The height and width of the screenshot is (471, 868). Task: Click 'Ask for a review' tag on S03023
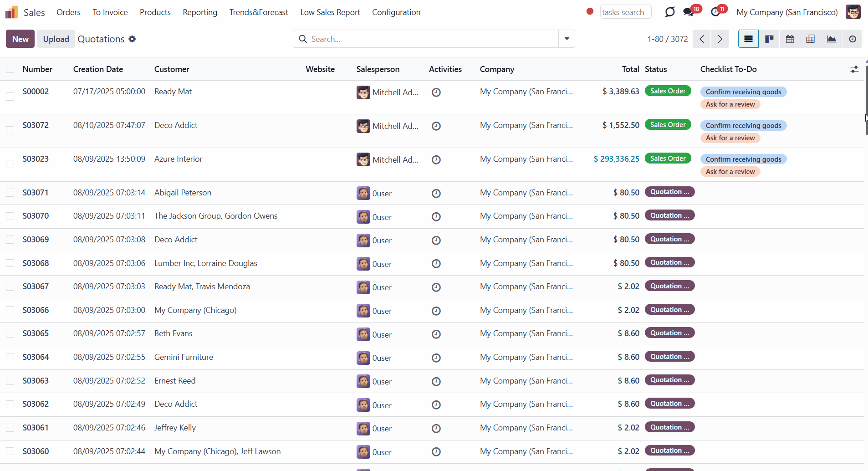(x=730, y=172)
